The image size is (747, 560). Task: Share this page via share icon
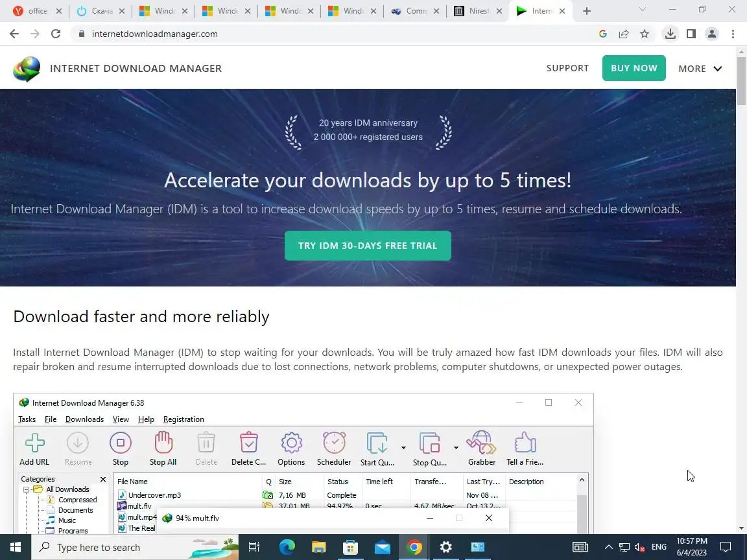pos(624,34)
